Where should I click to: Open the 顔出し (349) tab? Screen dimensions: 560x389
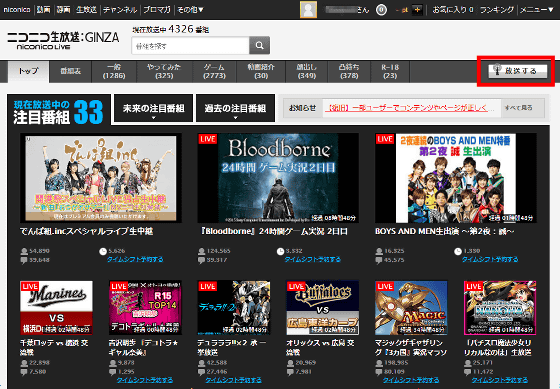pyautogui.click(x=307, y=71)
